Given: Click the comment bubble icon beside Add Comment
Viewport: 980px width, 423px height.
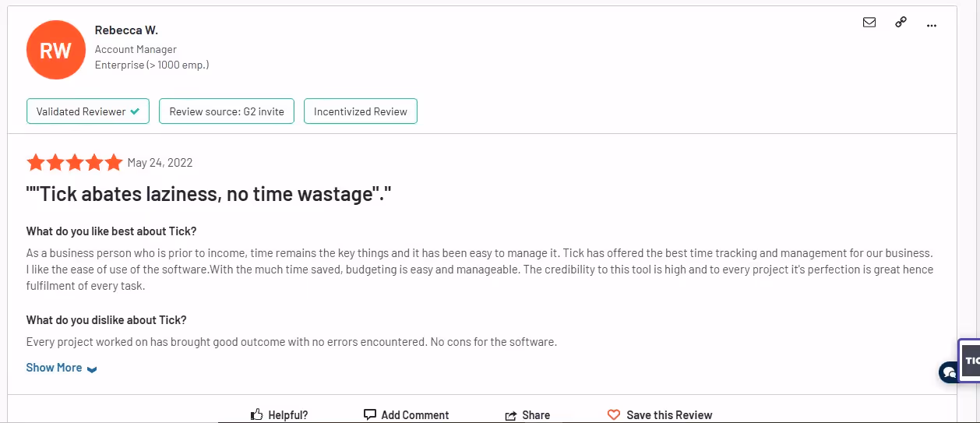Looking at the screenshot, I should pyautogui.click(x=370, y=415).
